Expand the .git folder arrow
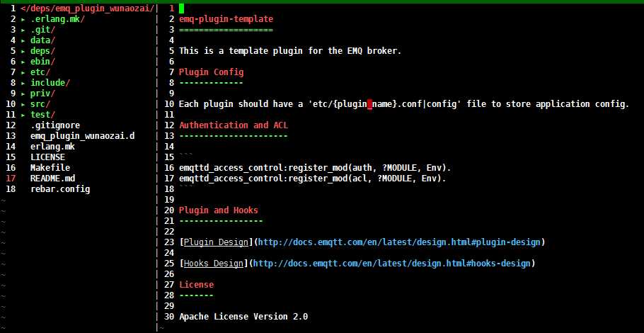The width and height of the screenshot is (644, 333). (23, 30)
